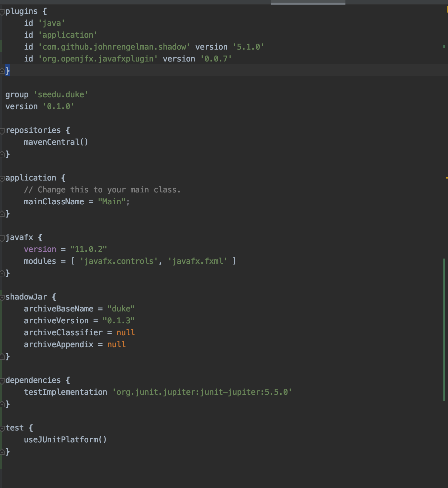Click the 'application' plugin id string
448x488 pixels.
click(x=68, y=35)
